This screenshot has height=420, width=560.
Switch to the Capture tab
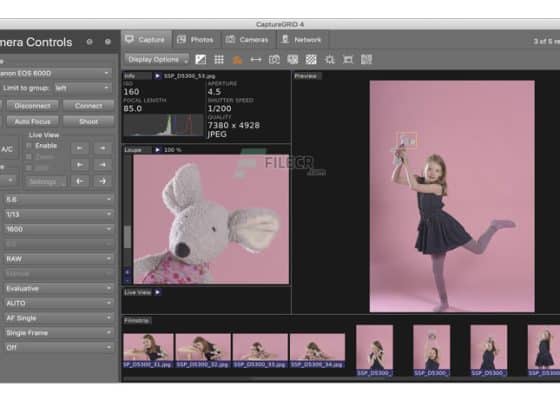point(146,39)
